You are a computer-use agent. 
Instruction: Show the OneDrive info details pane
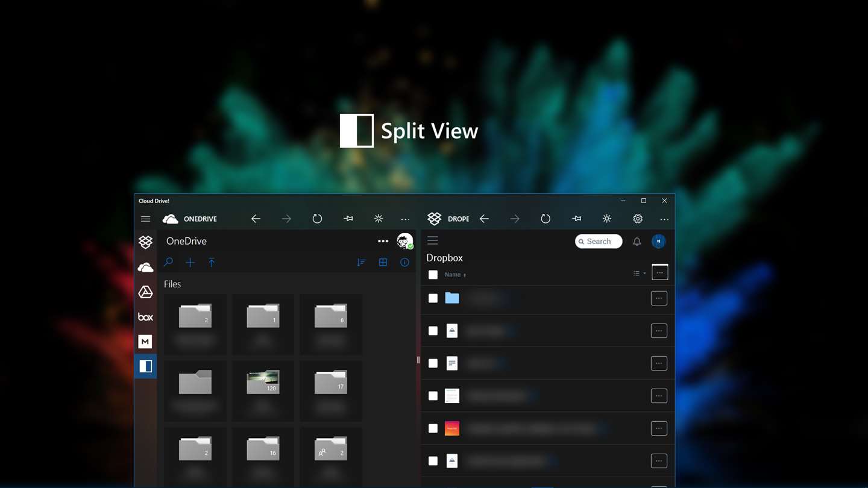click(x=404, y=262)
